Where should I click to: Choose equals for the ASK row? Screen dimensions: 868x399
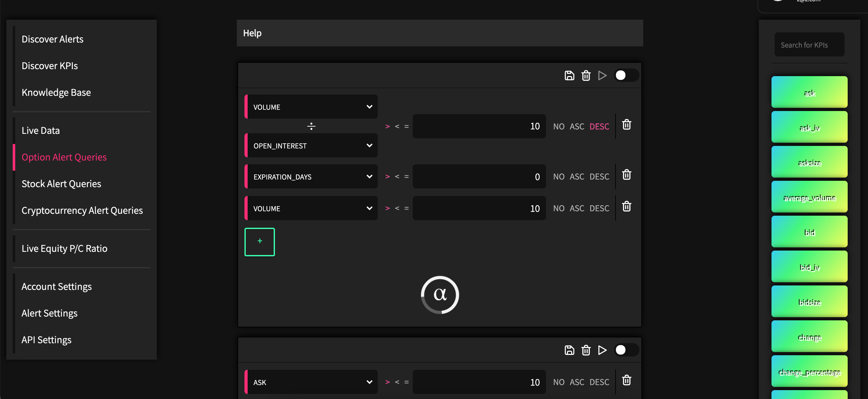[x=406, y=382]
